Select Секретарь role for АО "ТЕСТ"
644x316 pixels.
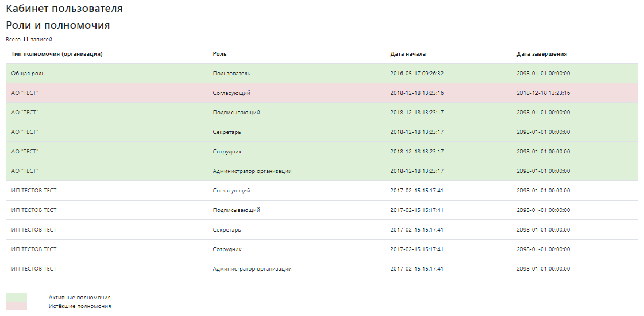[226, 132]
